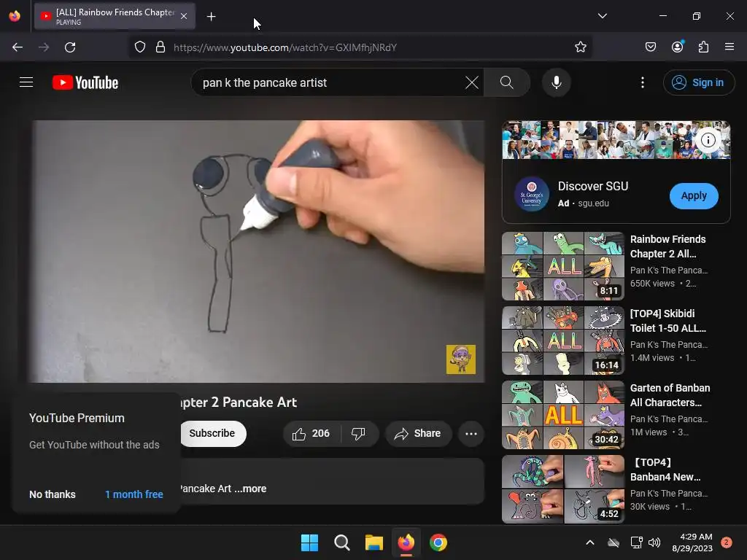Image resolution: width=747 pixels, height=560 pixels.
Task: Open the Banban4 New 4:52 thumbnail
Action: tap(562, 489)
